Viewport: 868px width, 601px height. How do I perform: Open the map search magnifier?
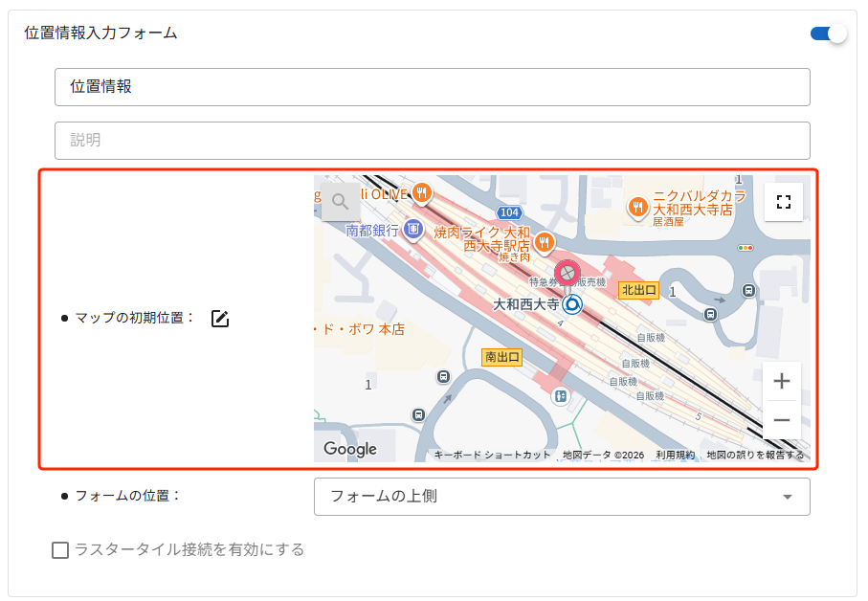(x=341, y=202)
